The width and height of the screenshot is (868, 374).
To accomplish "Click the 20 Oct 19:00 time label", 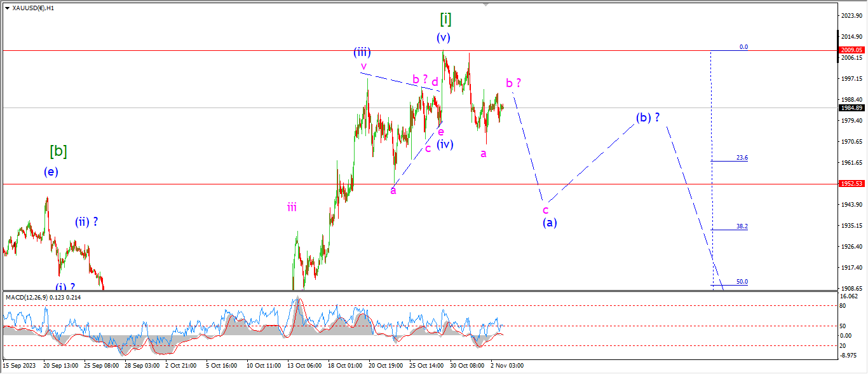I will (x=385, y=366).
